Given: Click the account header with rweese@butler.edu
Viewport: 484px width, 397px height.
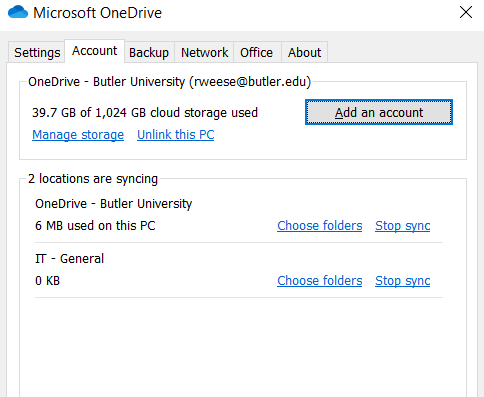Looking at the screenshot, I should 169,82.
